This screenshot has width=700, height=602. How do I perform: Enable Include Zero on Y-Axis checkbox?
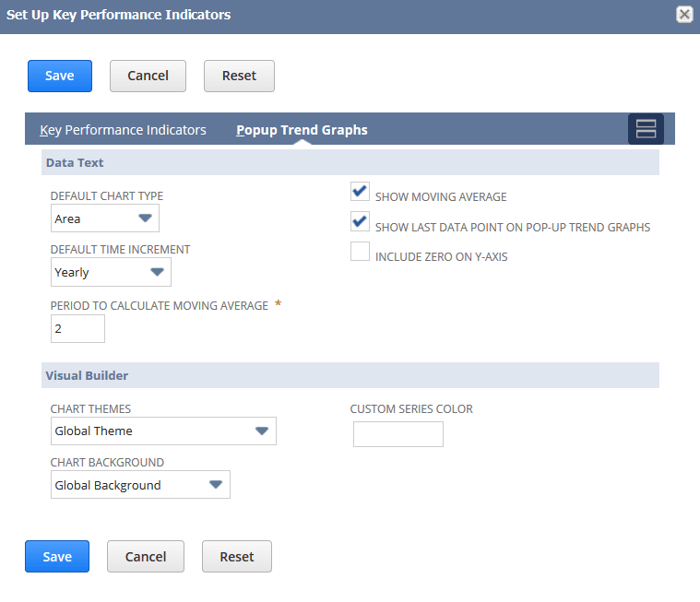pyautogui.click(x=360, y=252)
